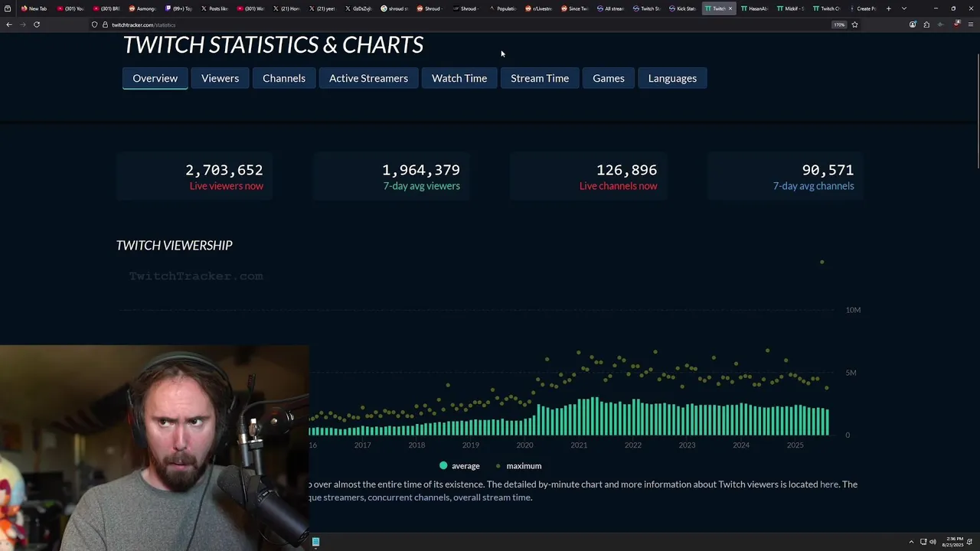Screen dimensions: 980x551
Task: Click the 2025 label on chart axis
Action: 795,445
